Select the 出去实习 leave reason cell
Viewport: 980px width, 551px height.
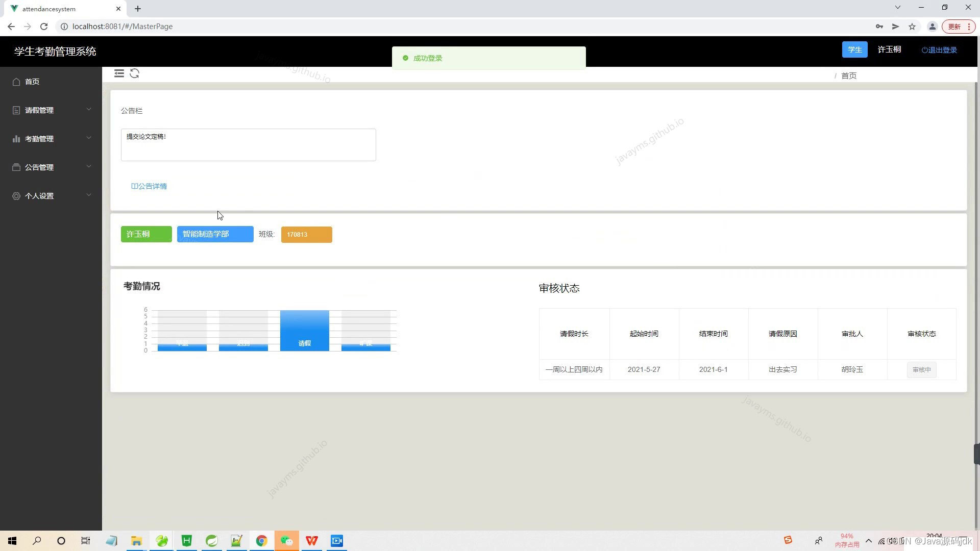click(783, 369)
